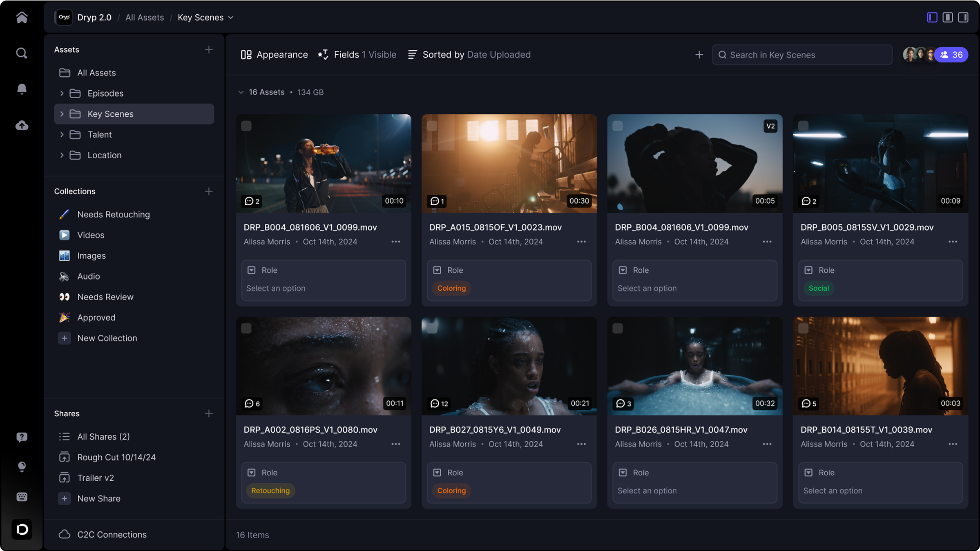Screen dimensions: 980x551
Task: Tick checkbox on DRP_A002_0816PS thumbnail
Action: [x=246, y=329]
